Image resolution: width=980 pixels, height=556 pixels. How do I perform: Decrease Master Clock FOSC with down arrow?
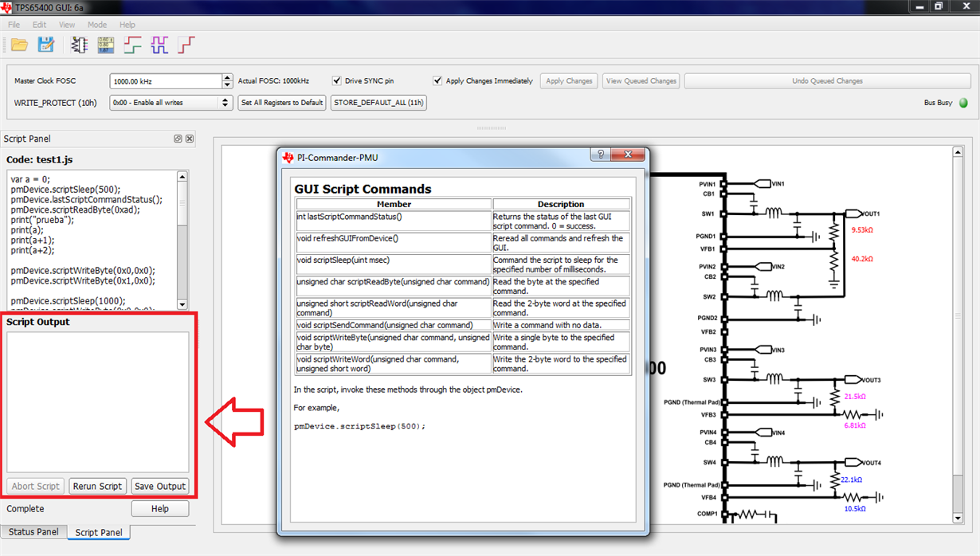[228, 84]
